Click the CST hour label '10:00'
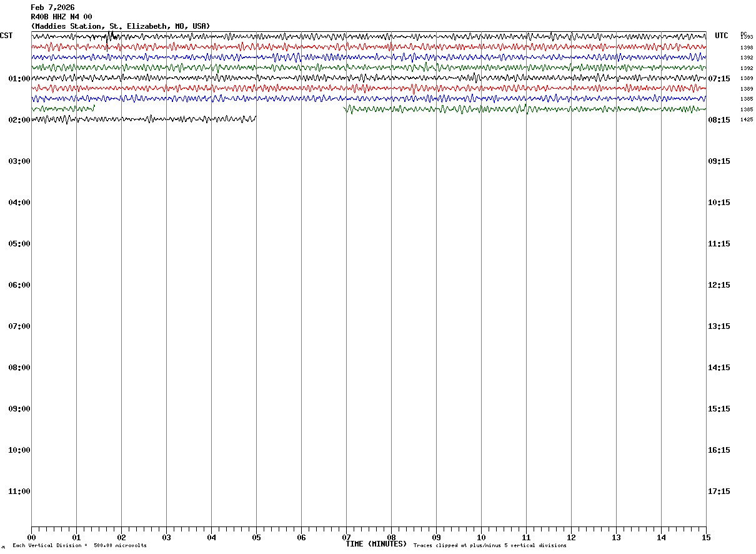The width and height of the screenshot is (756, 554). pyautogui.click(x=19, y=450)
